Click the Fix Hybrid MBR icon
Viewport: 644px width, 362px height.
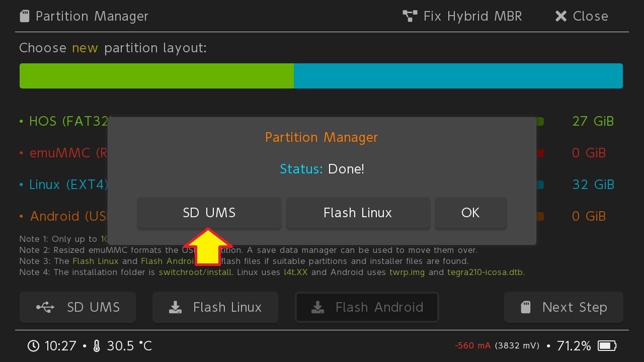click(410, 16)
